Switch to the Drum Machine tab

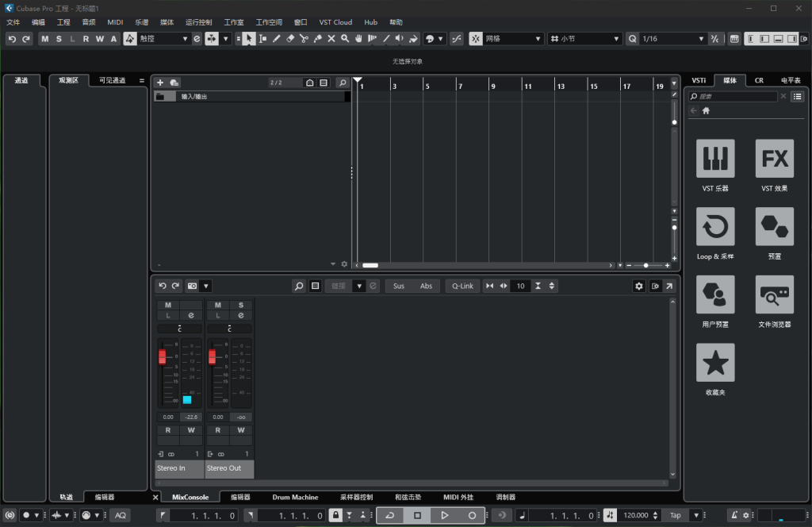pyautogui.click(x=295, y=497)
